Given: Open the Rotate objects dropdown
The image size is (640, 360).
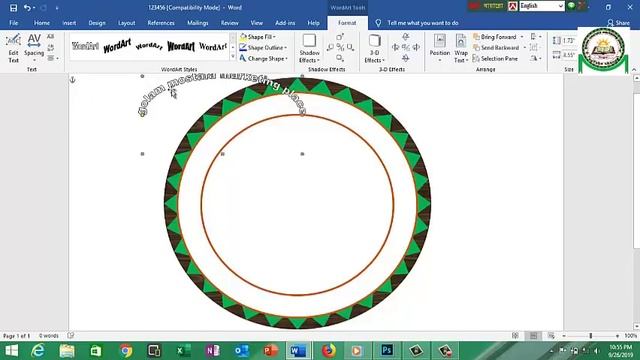Looking at the screenshot, I should 536,58.
